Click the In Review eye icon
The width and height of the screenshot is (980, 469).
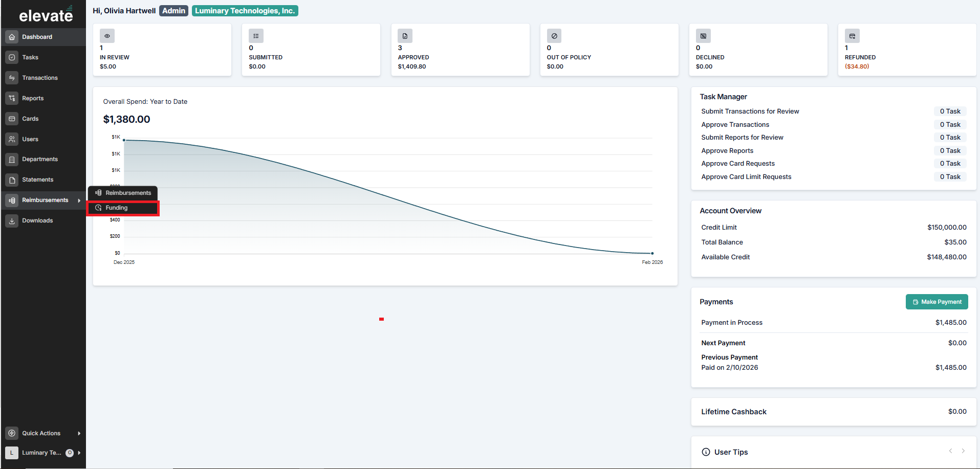pos(107,36)
